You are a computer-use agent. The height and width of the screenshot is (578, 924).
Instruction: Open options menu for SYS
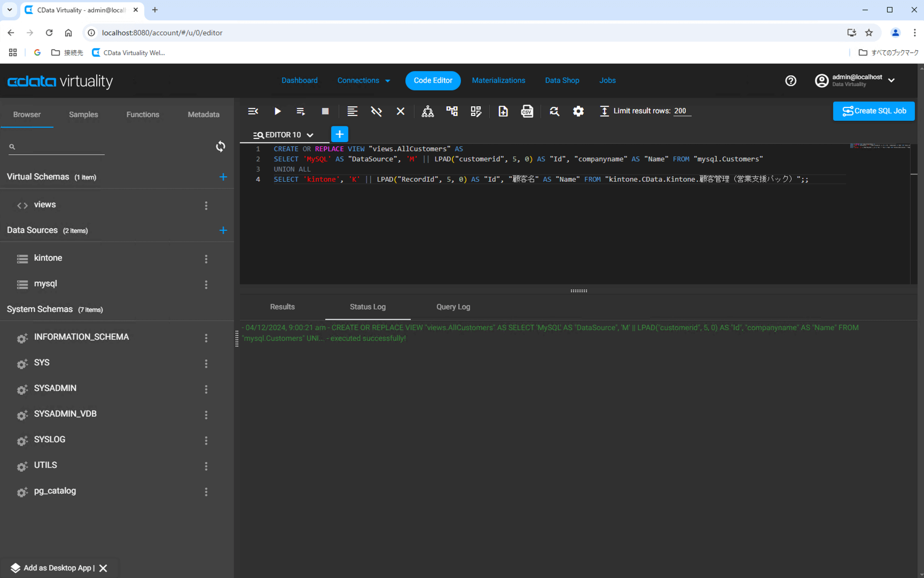[x=206, y=364]
